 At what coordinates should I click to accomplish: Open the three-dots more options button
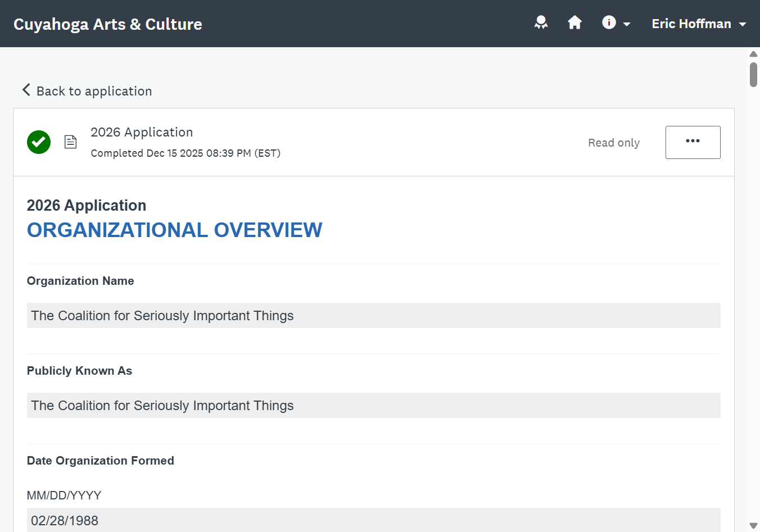coord(693,142)
